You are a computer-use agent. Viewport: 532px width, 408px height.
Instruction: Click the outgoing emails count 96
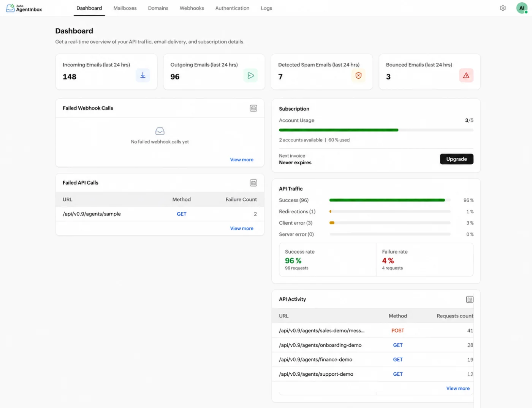[175, 77]
